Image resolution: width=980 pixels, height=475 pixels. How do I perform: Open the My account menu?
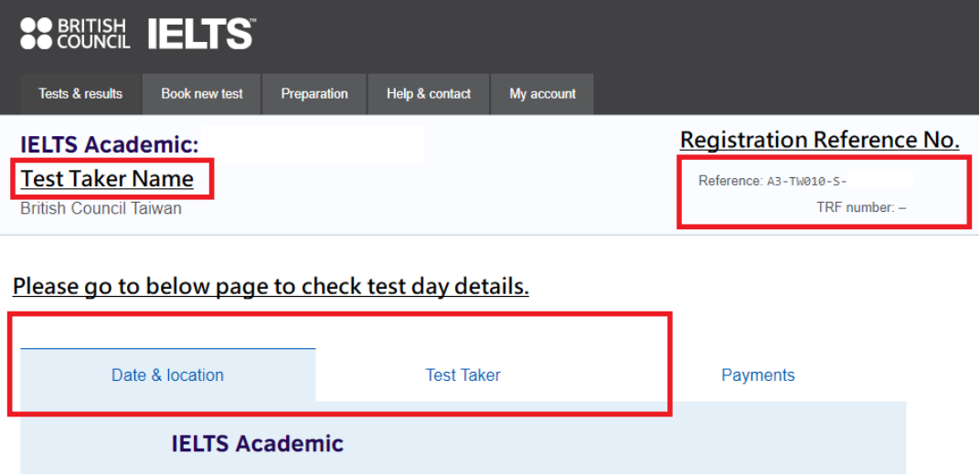coord(542,94)
